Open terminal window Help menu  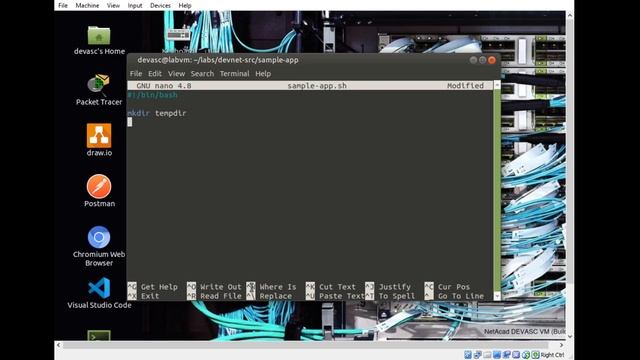(263, 73)
